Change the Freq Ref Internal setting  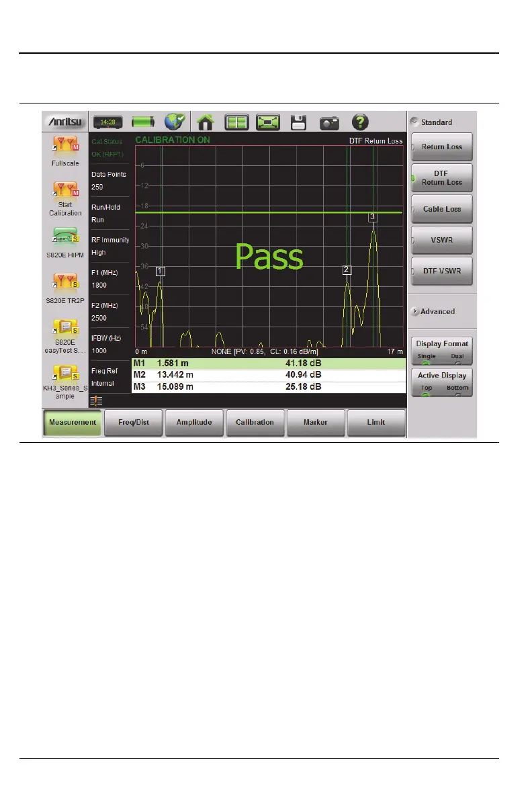[x=109, y=377]
